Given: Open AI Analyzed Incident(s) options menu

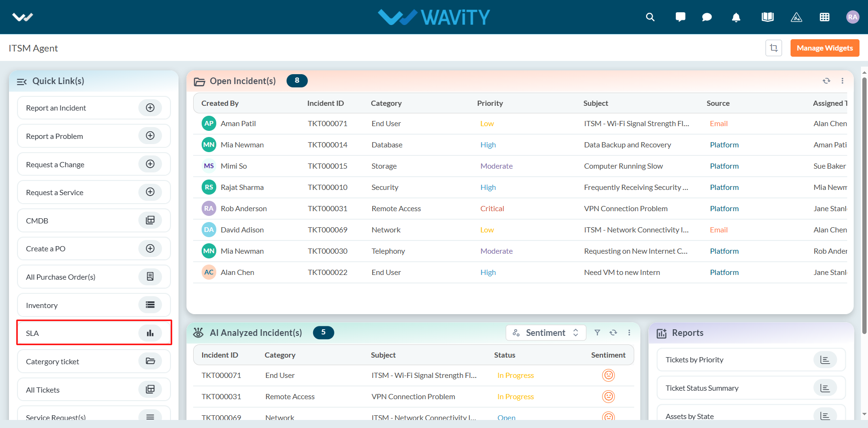Looking at the screenshot, I should tap(629, 333).
